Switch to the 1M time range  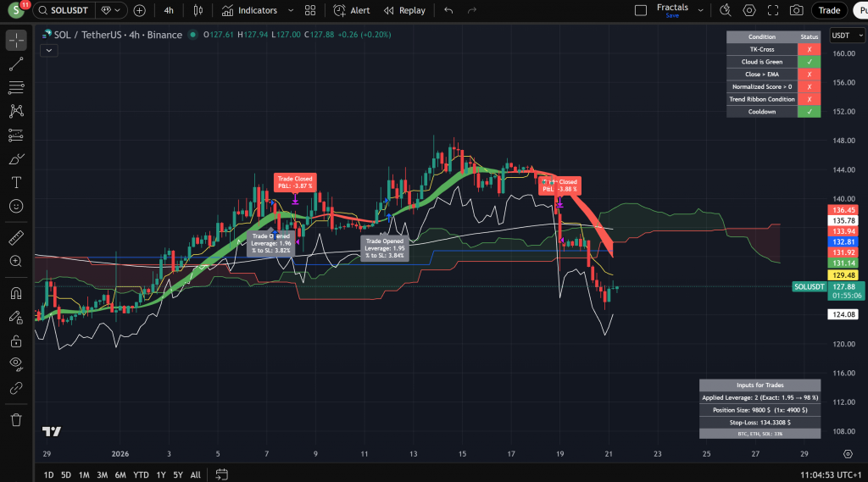point(84,474)
